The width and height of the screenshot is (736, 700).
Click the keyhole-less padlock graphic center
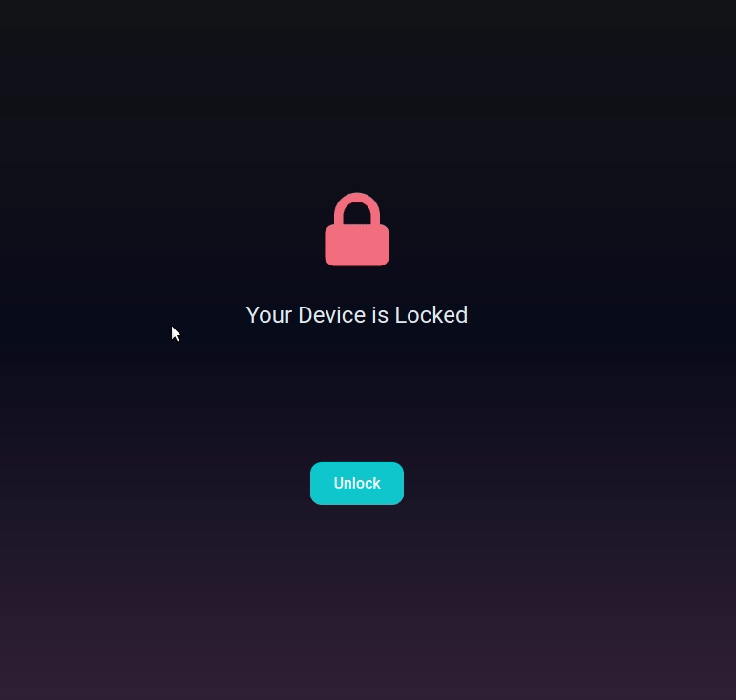point(357,229)
